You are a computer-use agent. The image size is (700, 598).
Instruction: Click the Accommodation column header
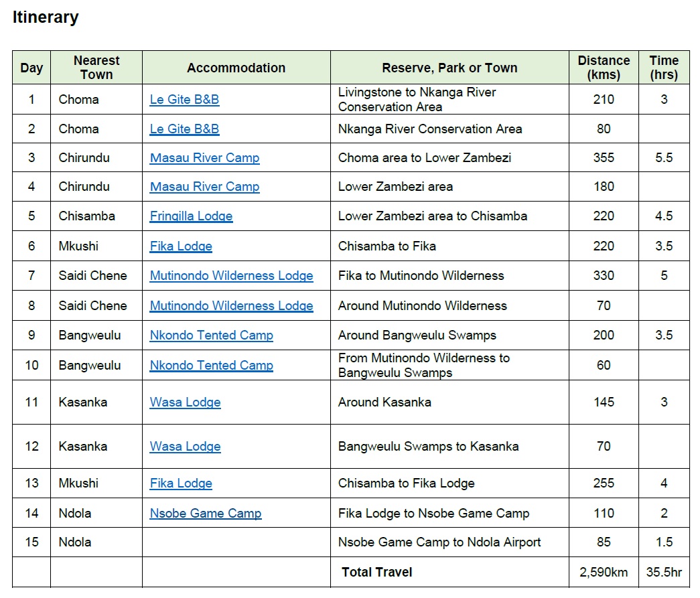[x=236, y=68]
